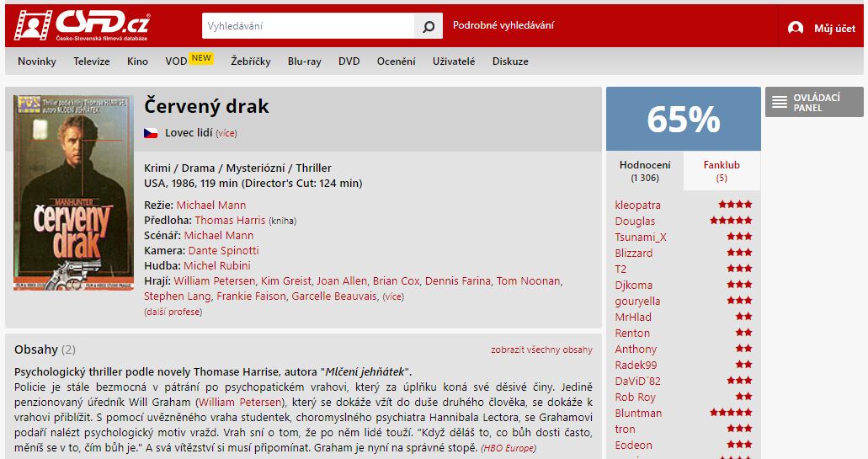Open the Ovládací panel hamburger icon
Screen dimensions: 868x459
click(780, 102)
